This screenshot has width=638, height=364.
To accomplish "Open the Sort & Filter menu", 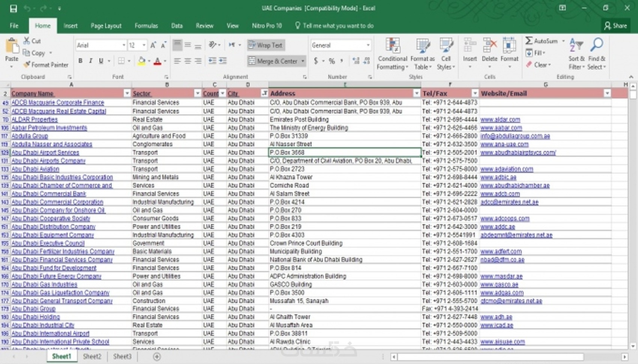I will click(576, 54).
